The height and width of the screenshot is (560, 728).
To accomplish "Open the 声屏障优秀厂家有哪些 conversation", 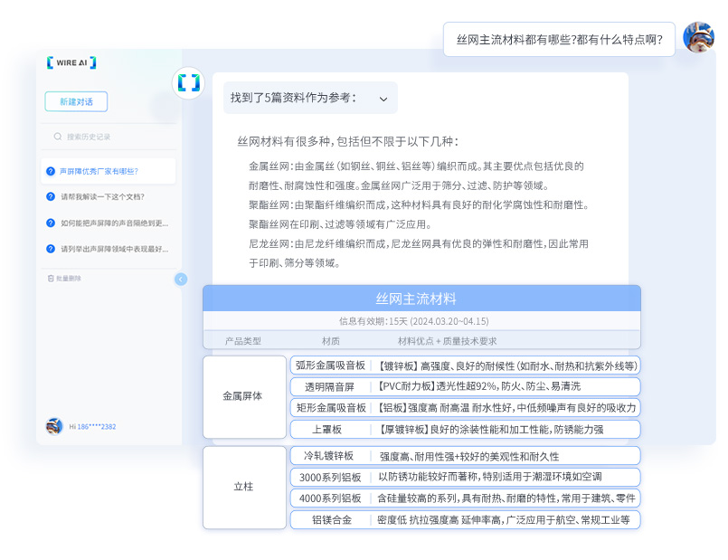I will (x=99, y=171).
